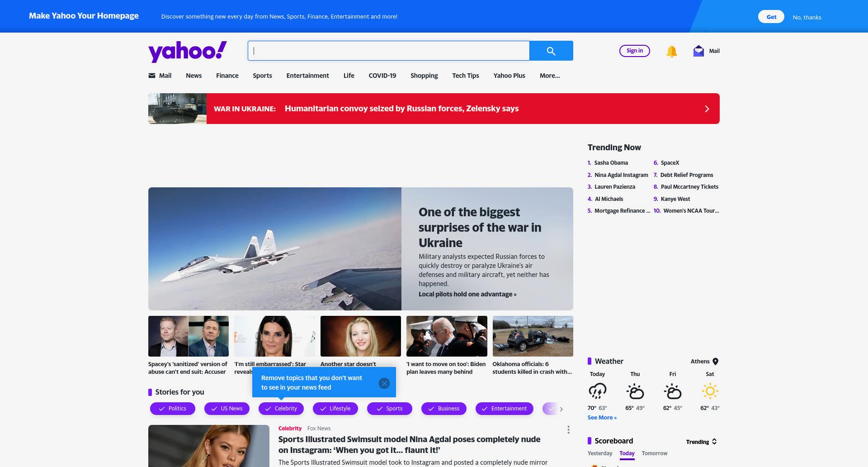Open the 'I'm still embarrassed' story thumbnail
Screen dimensions: 868x467
pyautogui.click(x=275, y=336)
